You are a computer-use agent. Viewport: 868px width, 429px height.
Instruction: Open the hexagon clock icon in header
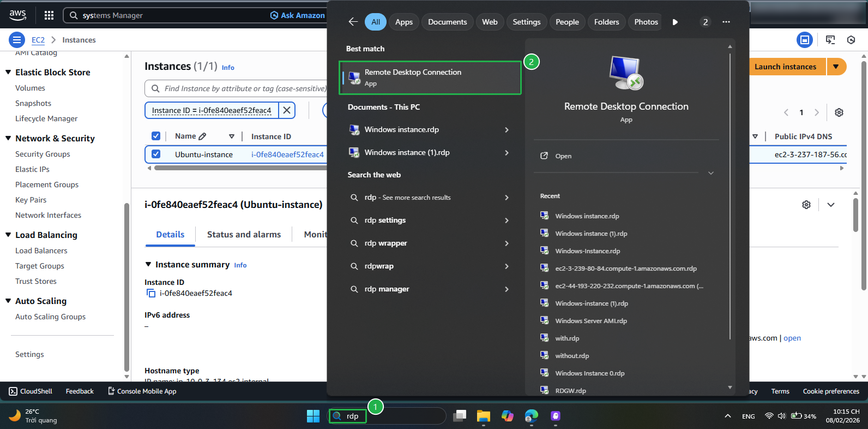[851, 40]
